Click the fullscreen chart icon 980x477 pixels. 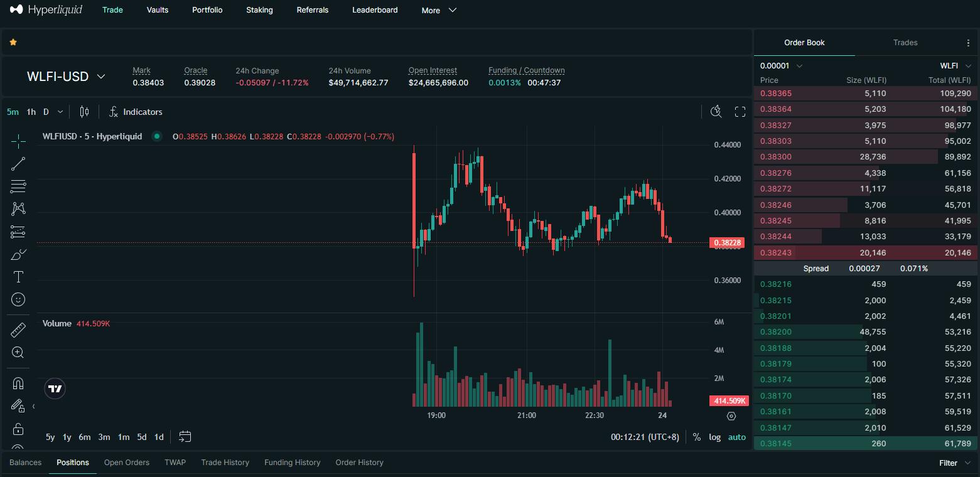pyautogui.click(x=740, y=112)
